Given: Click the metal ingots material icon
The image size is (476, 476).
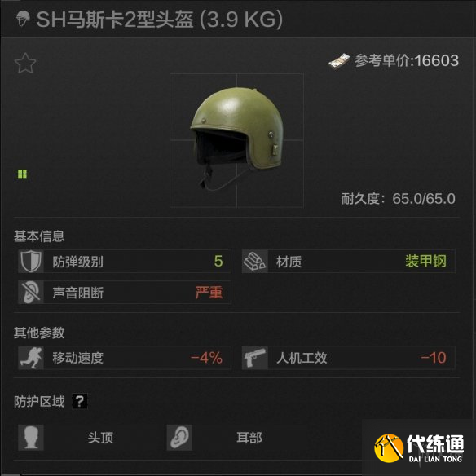Looking at the screenshot, I should (x=255, y=262).
